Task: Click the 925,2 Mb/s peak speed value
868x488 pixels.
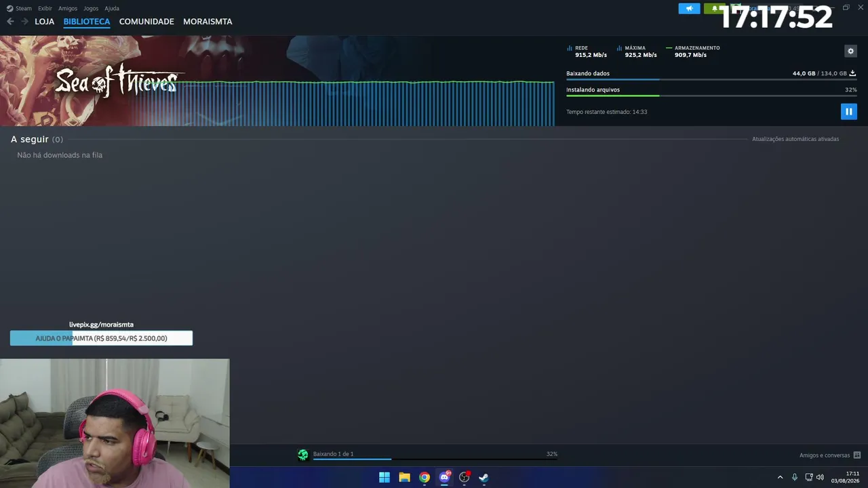Action: [641, 55]
